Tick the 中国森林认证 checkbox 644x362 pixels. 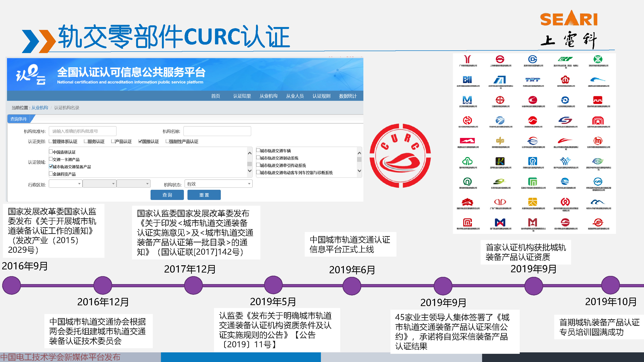point(51,151)
